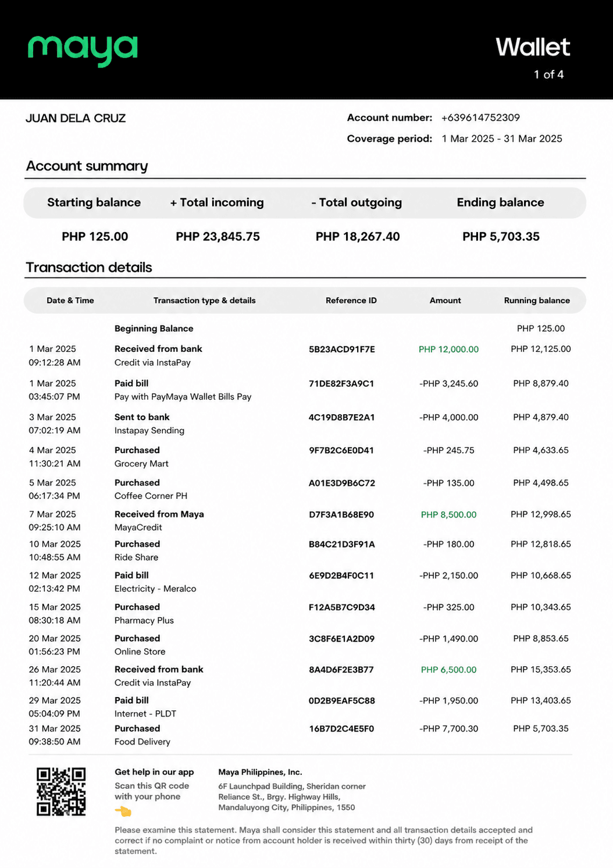Select reference ID B84C21D3F91A
This screenshot has height=868, width=613.
click(x=342, y=544)
